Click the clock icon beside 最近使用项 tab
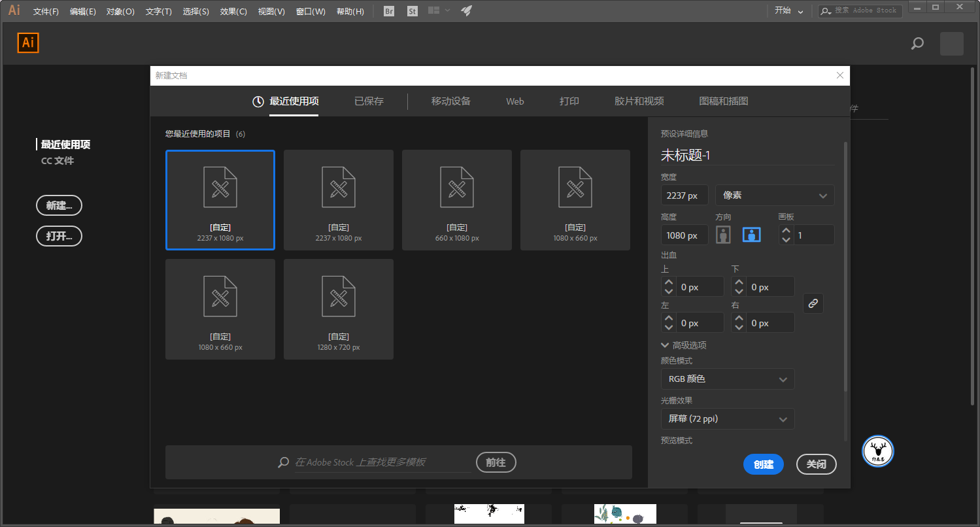This screenshot has width=980, height=527. point(258,101)
